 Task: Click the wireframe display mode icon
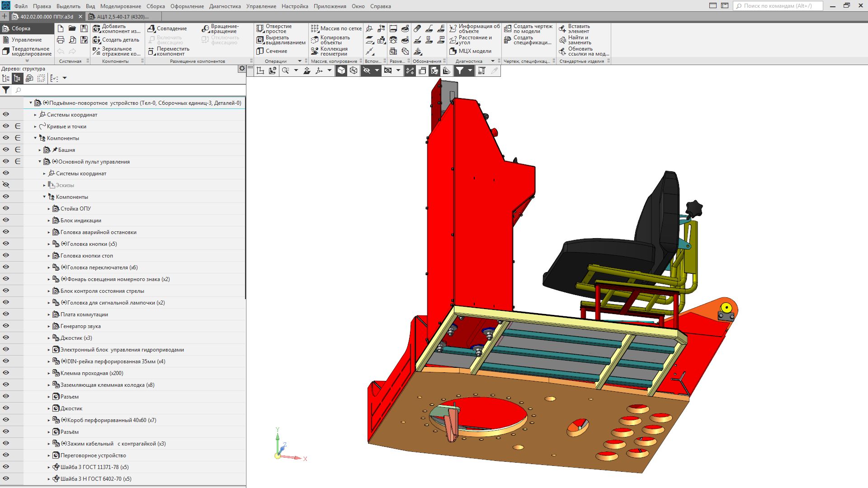tap(354, 70)
